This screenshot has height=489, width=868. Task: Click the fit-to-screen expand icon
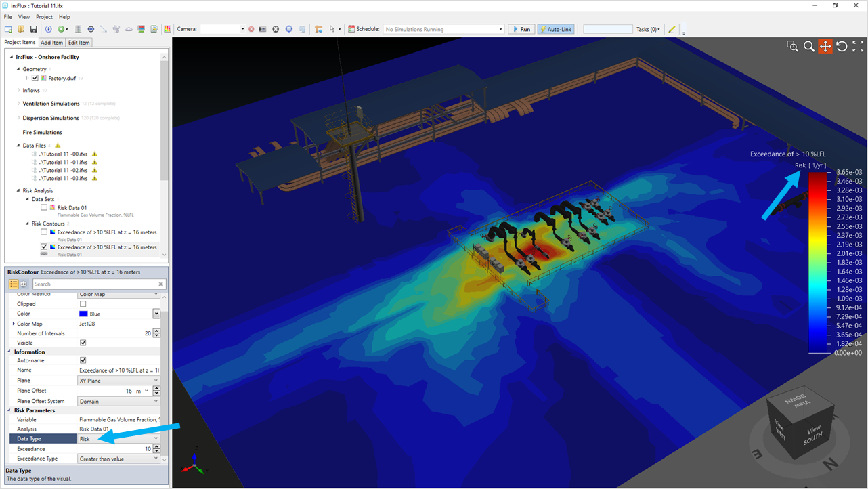point(858,47)
